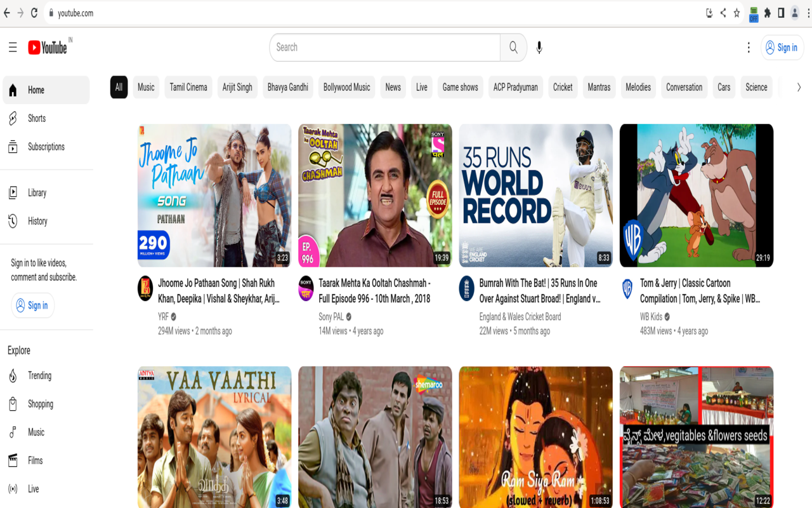Image resolution: width=812 pixels, height=508 pixels.
Task: Open Films under Explore
Action: pyautogui.click(x=46, y=460)
